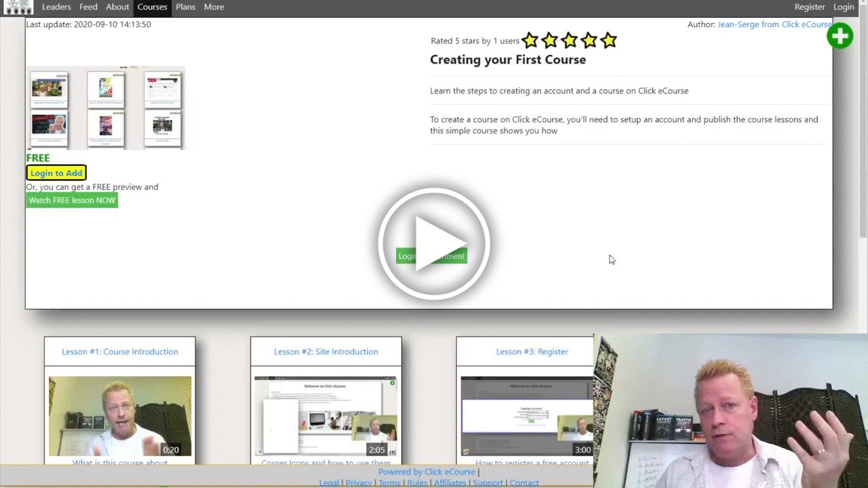Open the About page
The height and width of the screenshot is (488, 868).
117,7
